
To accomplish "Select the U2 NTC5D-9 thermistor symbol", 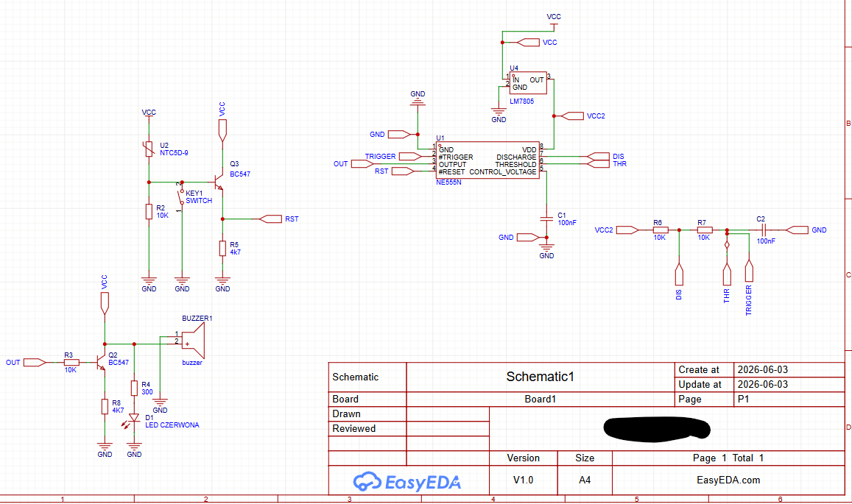I will 149,149.
